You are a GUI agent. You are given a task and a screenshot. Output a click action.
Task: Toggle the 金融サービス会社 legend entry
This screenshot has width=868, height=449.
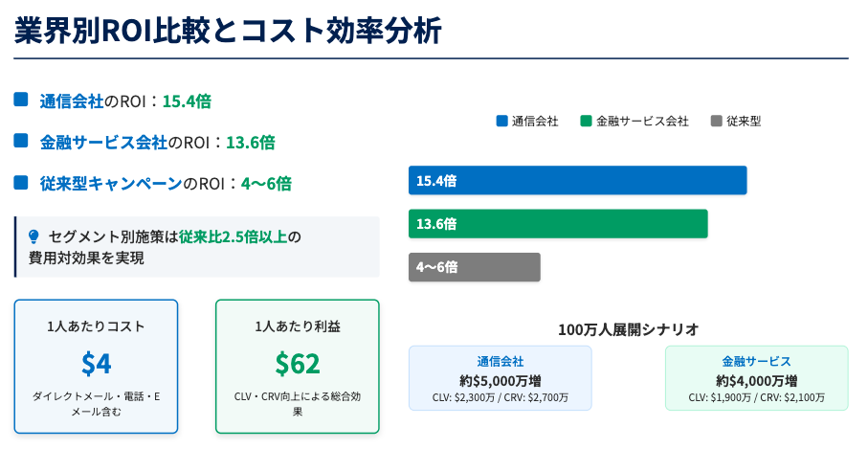pyautogui.click(x=634, y=122)
